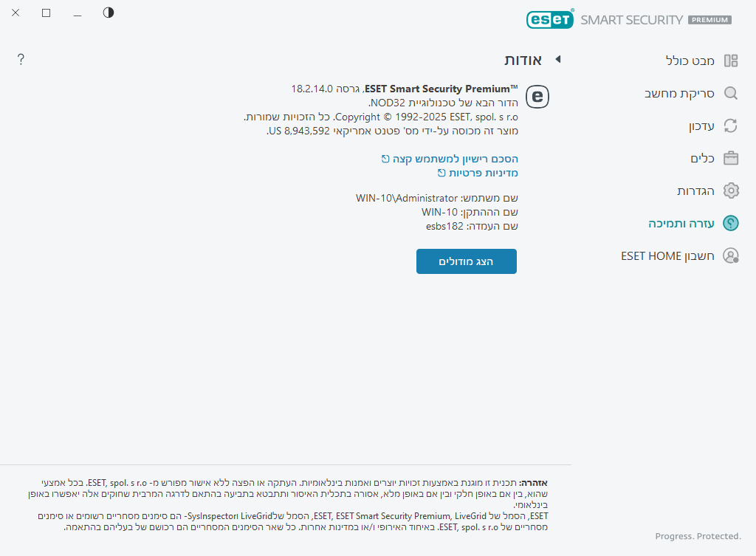Click the ESET HOME account user icon
This screenshot has width=756, height=556.
[x=731, y=255]
